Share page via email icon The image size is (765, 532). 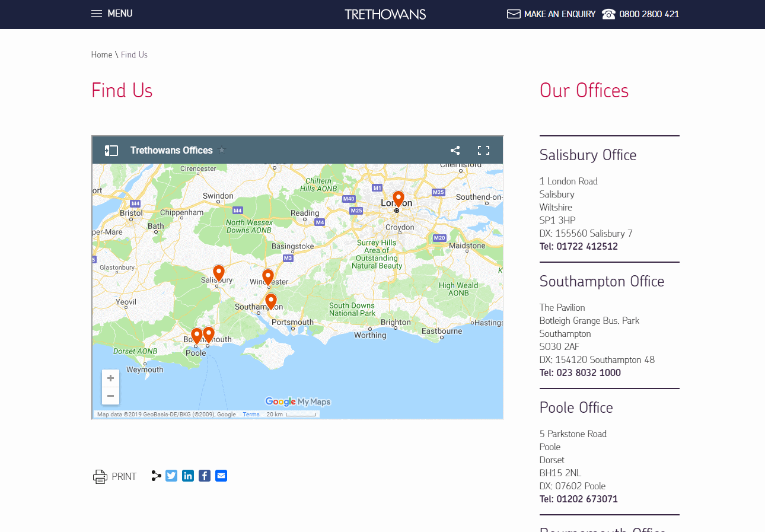221,476
